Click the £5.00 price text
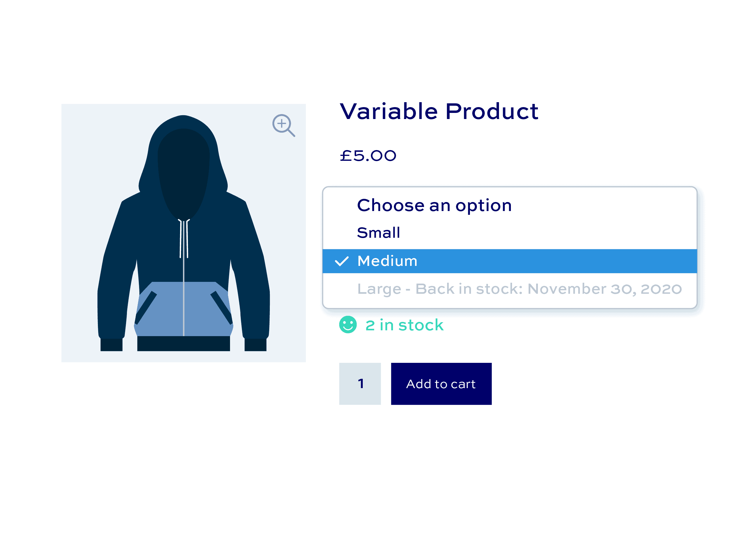Viewport: 756px width, 537px height. point(368,155)
